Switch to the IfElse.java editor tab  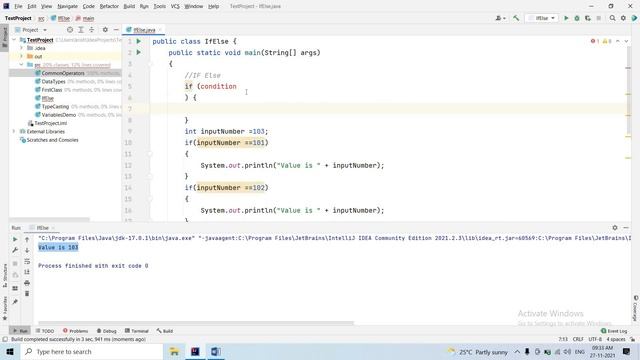(144, 30)
